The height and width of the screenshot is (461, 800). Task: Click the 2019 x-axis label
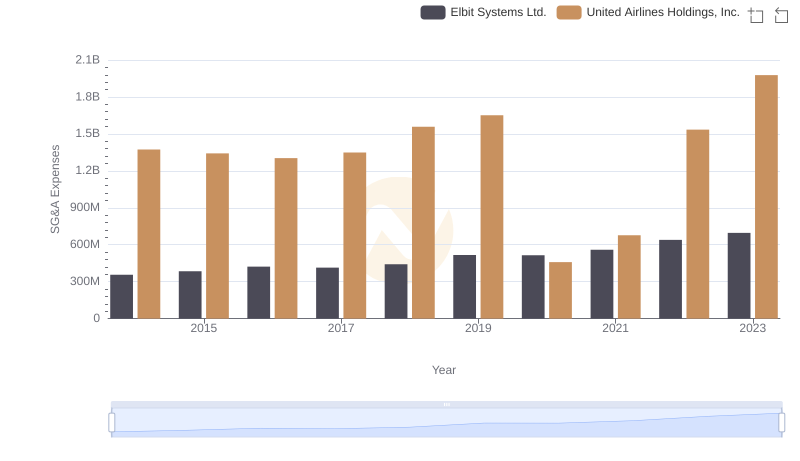(478, 328)
